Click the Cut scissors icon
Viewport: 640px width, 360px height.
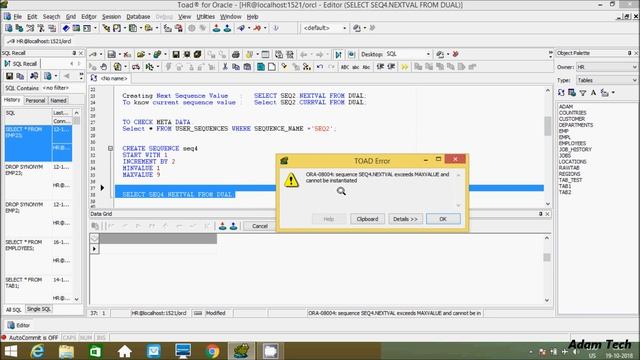[x=225, y=67]
